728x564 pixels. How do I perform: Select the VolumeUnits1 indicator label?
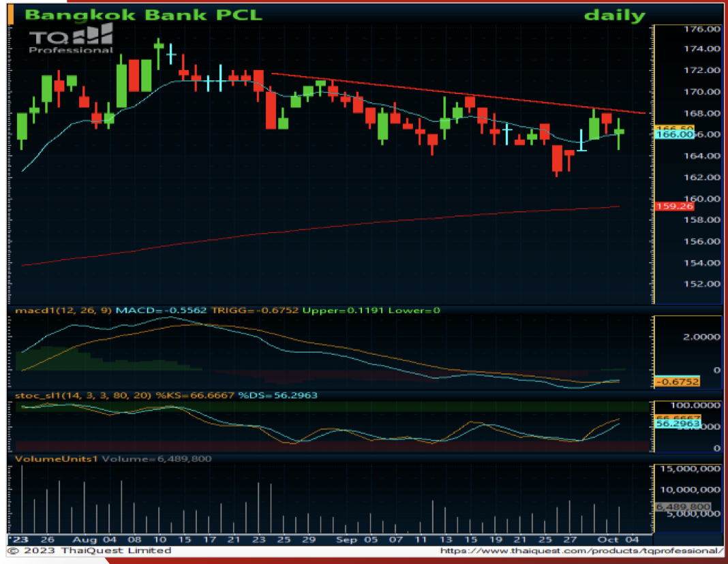pyautogui.click(x=56, y=458)
